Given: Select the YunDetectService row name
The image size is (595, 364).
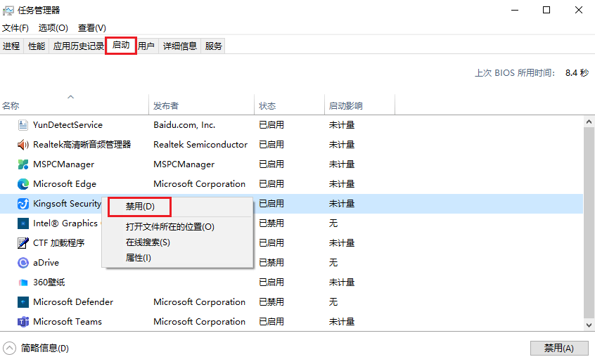Looking at the screenshot, I should (x=68, y=125).
